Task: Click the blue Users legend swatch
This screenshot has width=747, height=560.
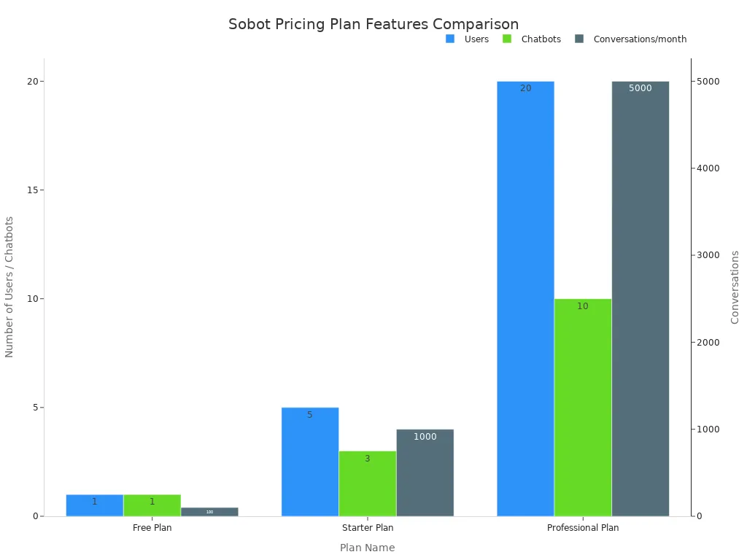Action: (x=450, y=39)
